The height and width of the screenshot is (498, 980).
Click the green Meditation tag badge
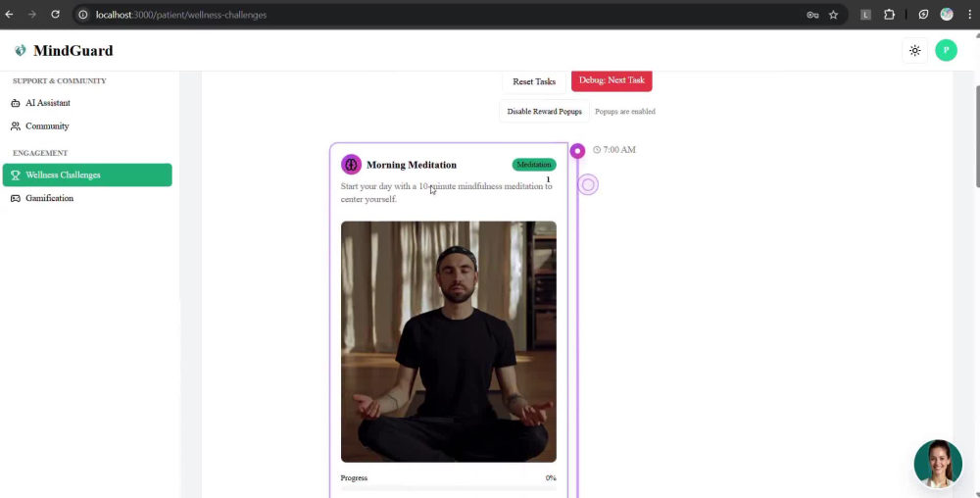click(x=534, y=165)
